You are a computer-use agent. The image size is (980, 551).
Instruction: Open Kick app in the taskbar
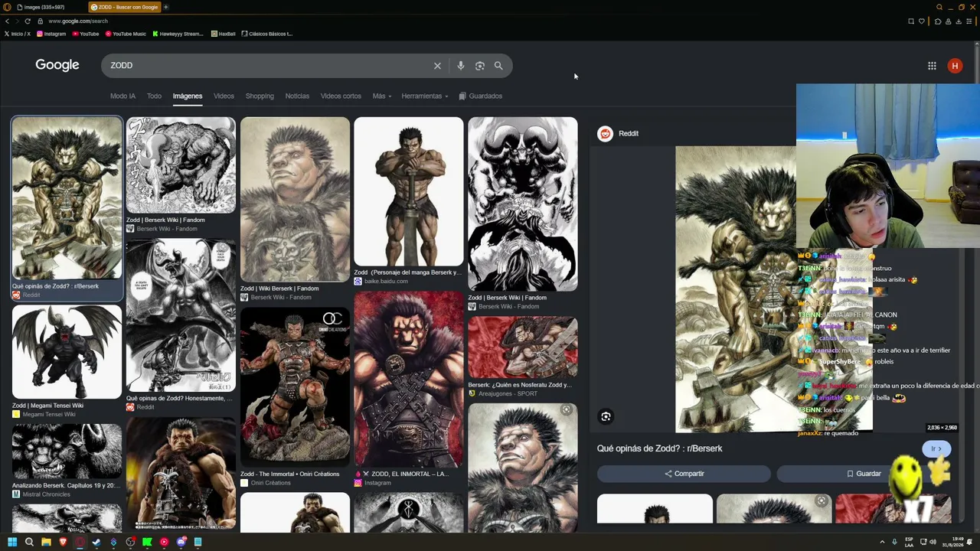[147, 542]
